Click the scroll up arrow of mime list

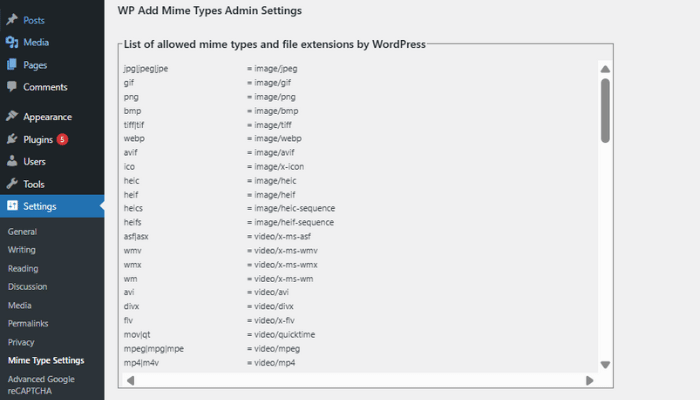pos(605,69)
